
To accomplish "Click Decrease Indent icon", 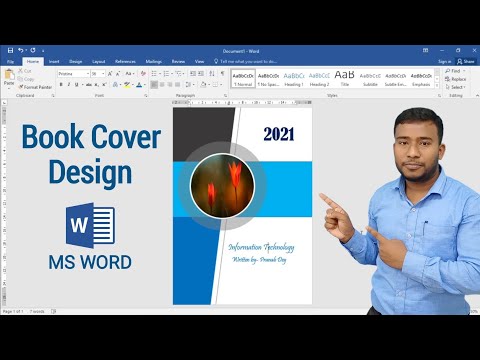I will tap(193, 74).
